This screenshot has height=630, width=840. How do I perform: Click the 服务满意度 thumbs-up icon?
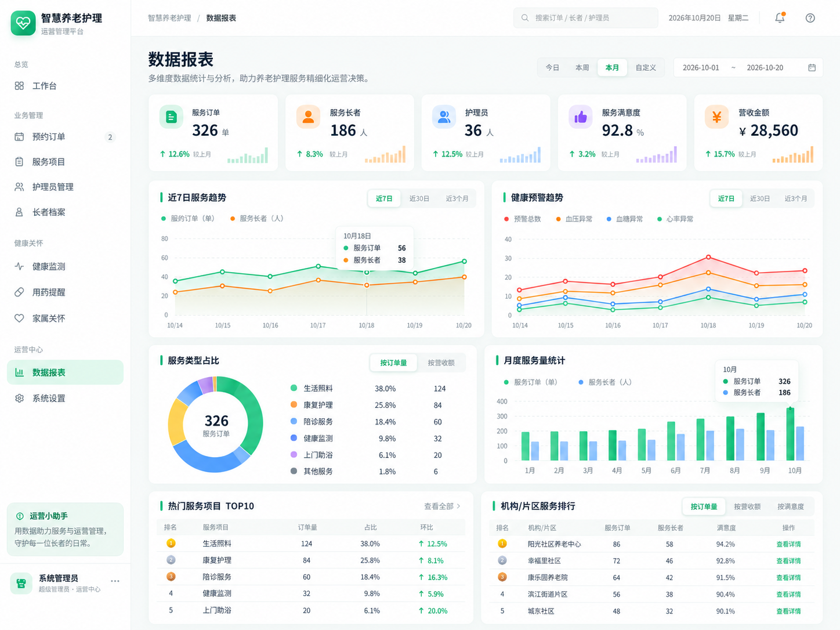click(x=580, y=117)
